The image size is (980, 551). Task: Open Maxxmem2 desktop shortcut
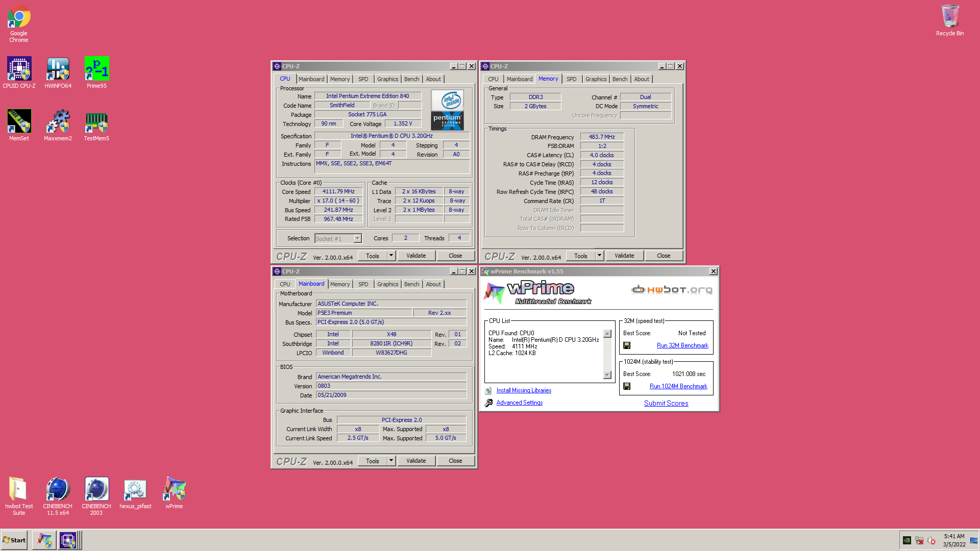(58, 125)
